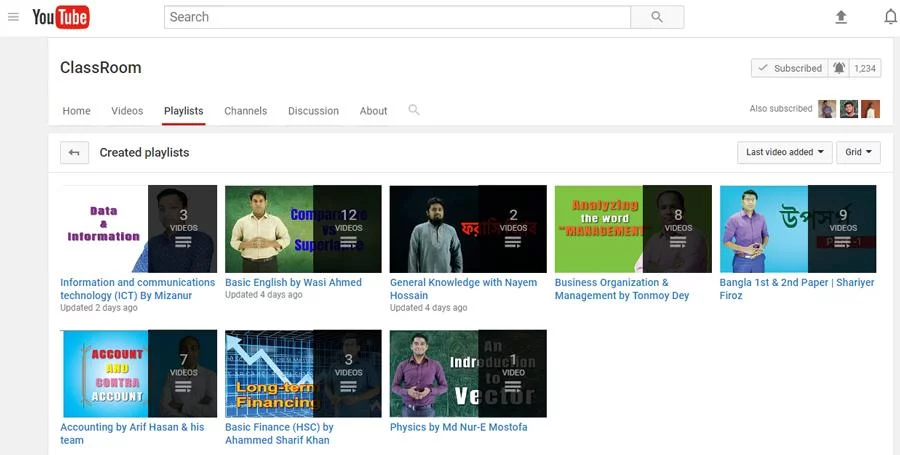Toggle channel notification bell beside Subscribed
Viewport: 900px width, 455px height.
839,68
